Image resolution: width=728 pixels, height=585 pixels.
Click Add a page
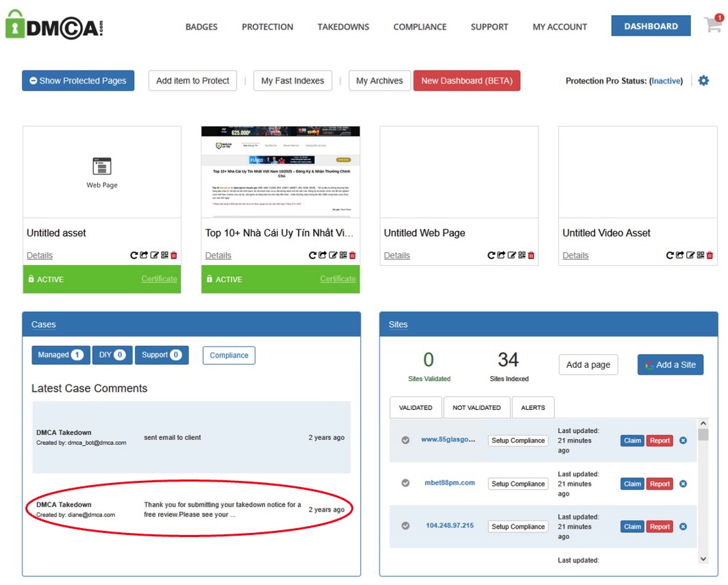point(588,365)
